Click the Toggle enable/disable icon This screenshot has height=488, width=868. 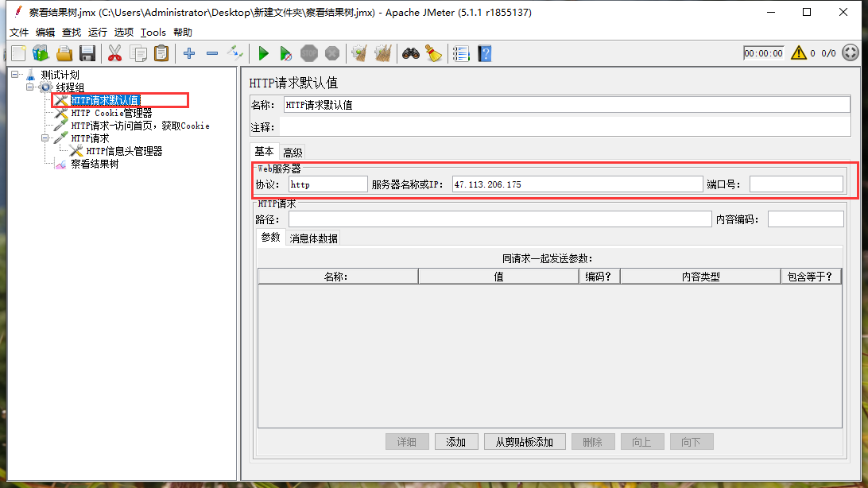point(235,54)
